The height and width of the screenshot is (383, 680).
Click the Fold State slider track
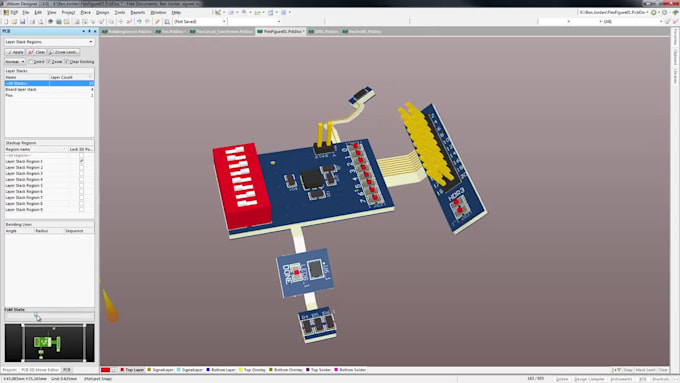coord(49,317)
